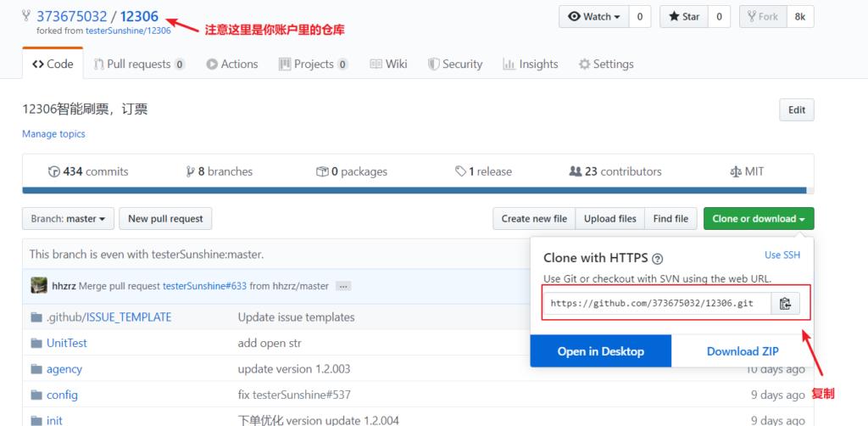Viewport: 868px width, 426px height.
Task: View 1 release
Action: (483, 171)
